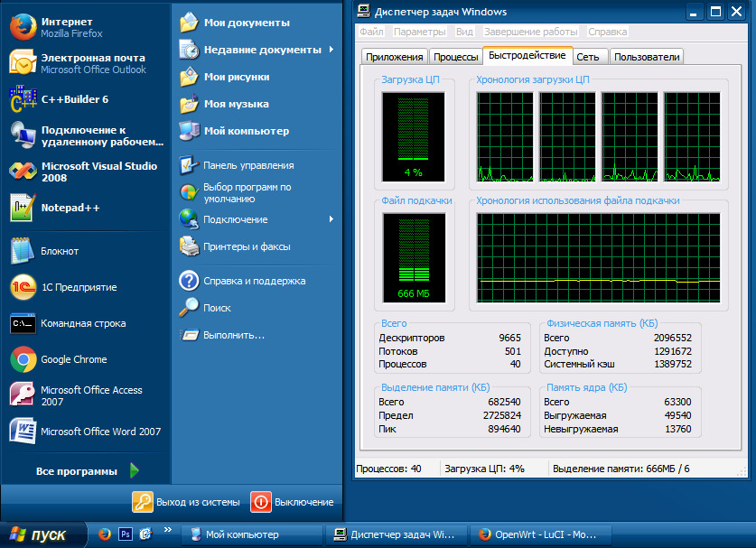Click the Photoshop quick launch icon
Viewport: 756px width, 548px height.
126,534
